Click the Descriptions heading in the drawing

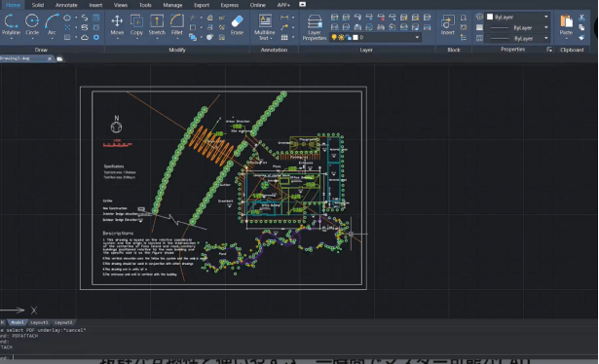(118, 233)
